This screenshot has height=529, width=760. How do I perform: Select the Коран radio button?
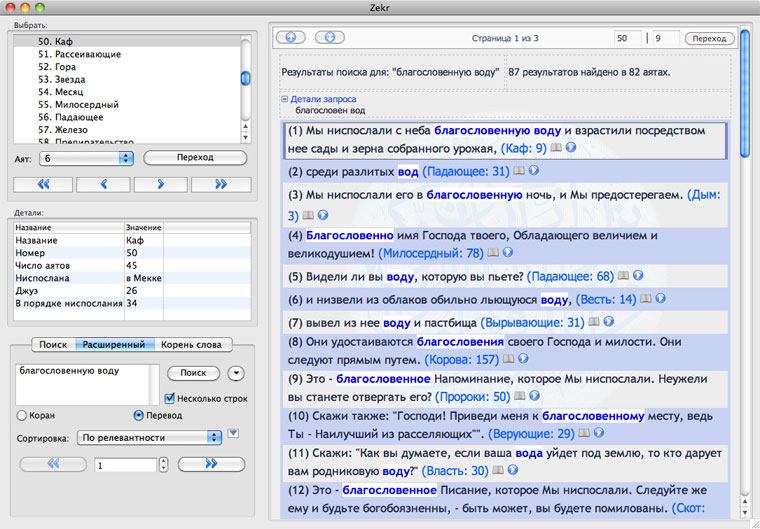[21, 416]
